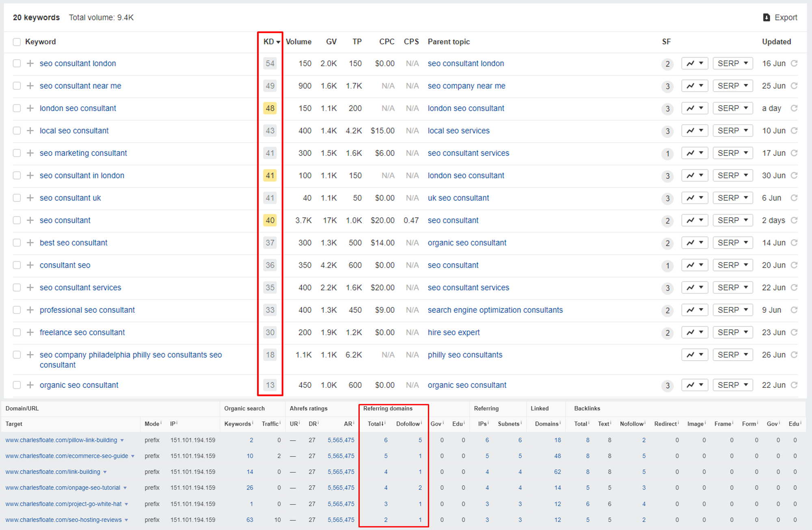812x530 pixels.
Task: Expand SERP dropdown for seo consultant services
Action: click(732, 288)
